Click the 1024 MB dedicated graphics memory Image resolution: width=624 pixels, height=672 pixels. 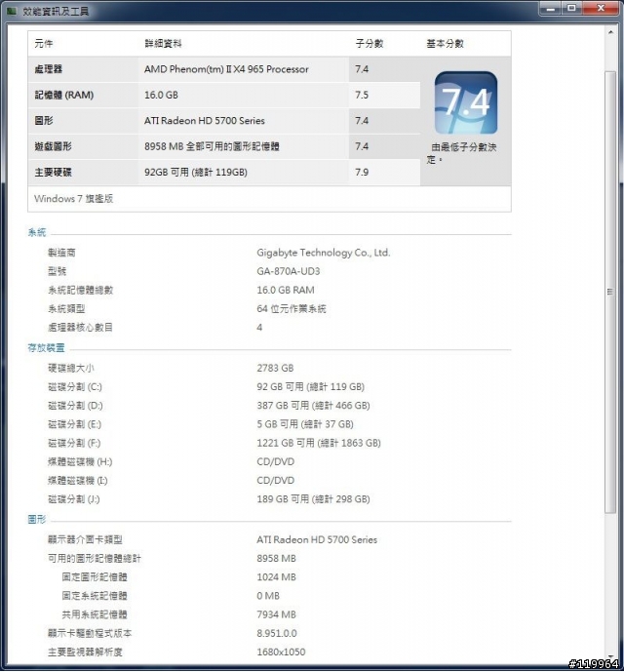[277, 576]
